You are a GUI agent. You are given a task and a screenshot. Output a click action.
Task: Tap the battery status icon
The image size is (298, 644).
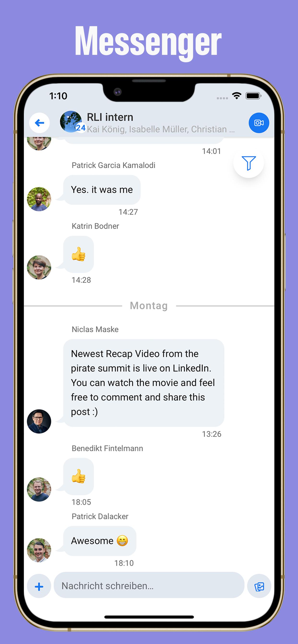click(x=253, y=96)
